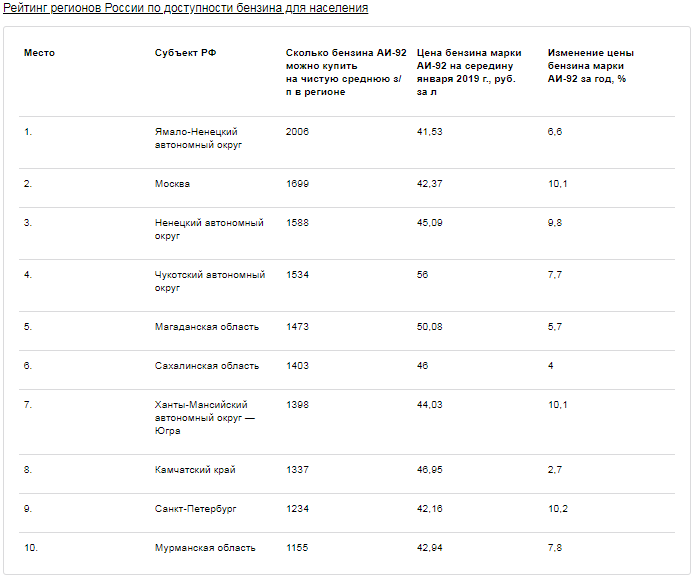The image size is (695, 580).
Task: Select the Камчатский край cell
Action: click(195, 470)
